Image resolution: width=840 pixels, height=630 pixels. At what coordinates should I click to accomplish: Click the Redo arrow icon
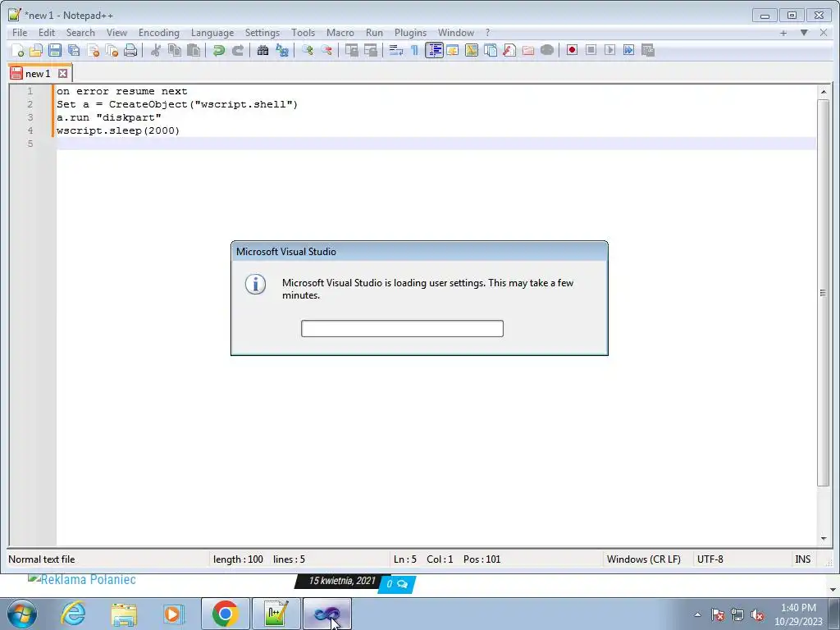[x=237, y=50]
